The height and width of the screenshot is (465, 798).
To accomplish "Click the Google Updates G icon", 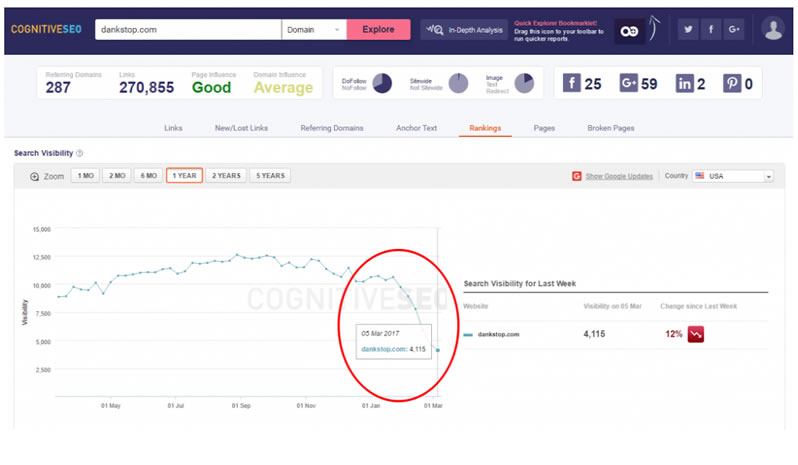I will pos(577,176).
